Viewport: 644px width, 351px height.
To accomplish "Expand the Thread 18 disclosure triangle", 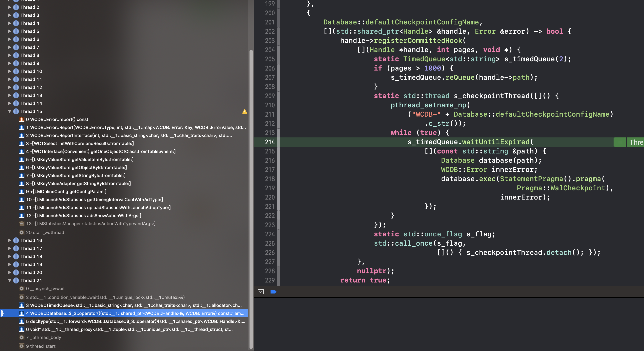I will tap(9, 256).
